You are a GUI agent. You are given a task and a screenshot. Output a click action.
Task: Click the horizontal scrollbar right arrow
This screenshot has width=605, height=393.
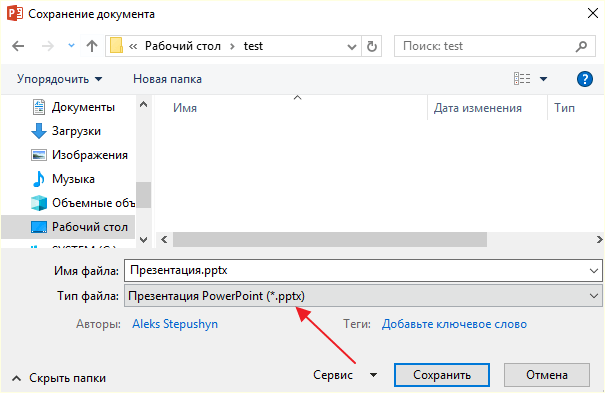click(599, 240)
